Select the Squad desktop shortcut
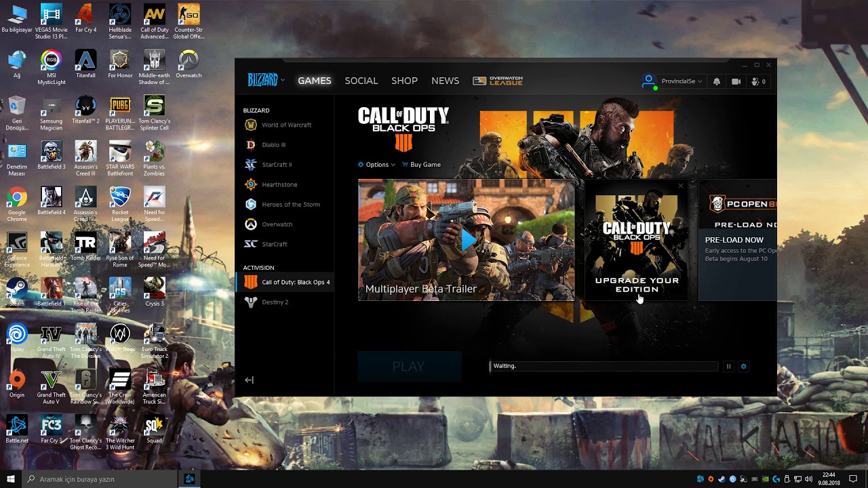Viewport: 868px width, 488px height. tap(154, 430)
